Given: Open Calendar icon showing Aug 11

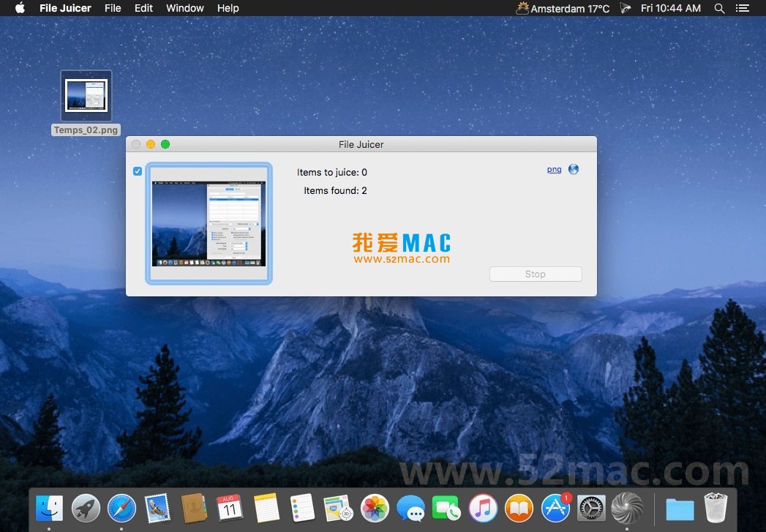Looking at the screenshot, I should 230,508.
